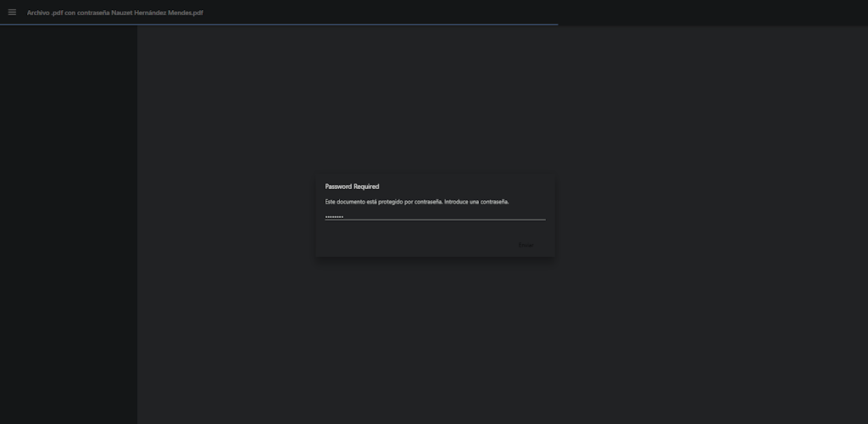Screen dimensions: 868x424
Task: Click the document area left of the dialog
Action: 225,216
